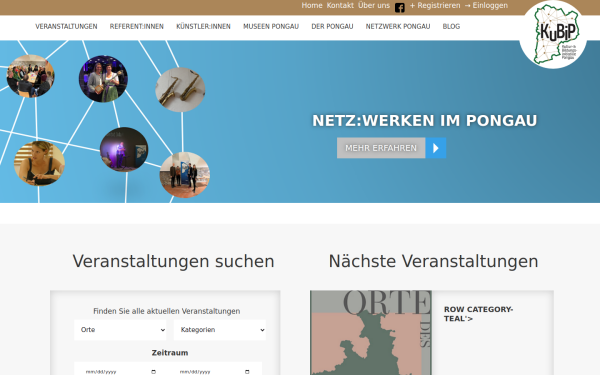The width and height of the screenshot is (600, 375).
Task: Open the Orte dropdown
Action: [x=120, y=330]
